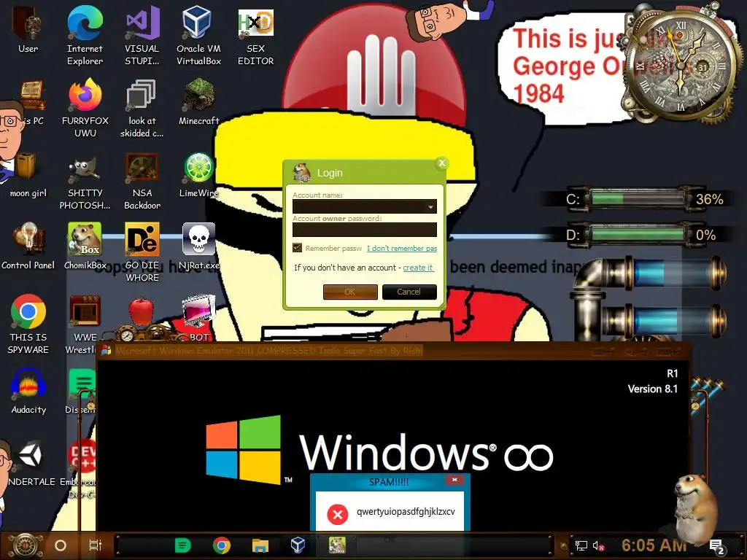Switch to ChomikBox taskbar icon
This screenshot has height=560, width=747.
click(x=337, y=545)
